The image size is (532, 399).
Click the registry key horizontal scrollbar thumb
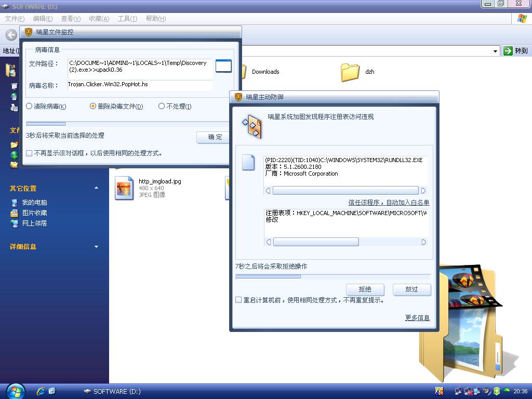pos(316,242)
